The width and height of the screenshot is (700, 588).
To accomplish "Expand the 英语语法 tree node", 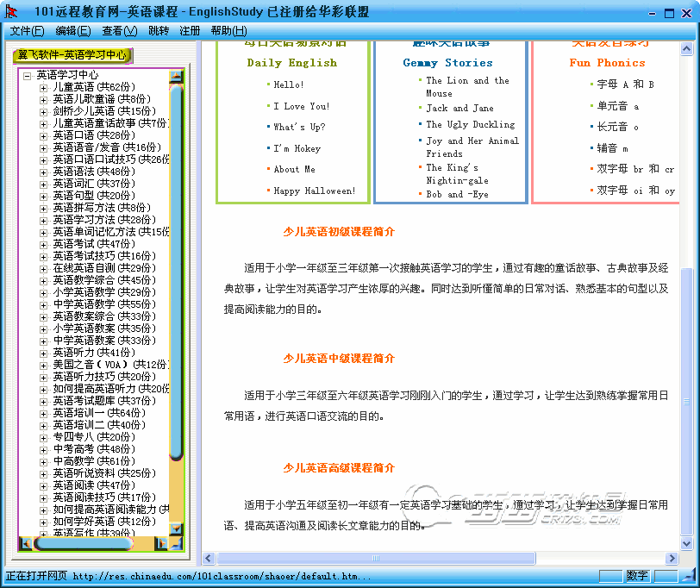I will click(x=43, y=172).
